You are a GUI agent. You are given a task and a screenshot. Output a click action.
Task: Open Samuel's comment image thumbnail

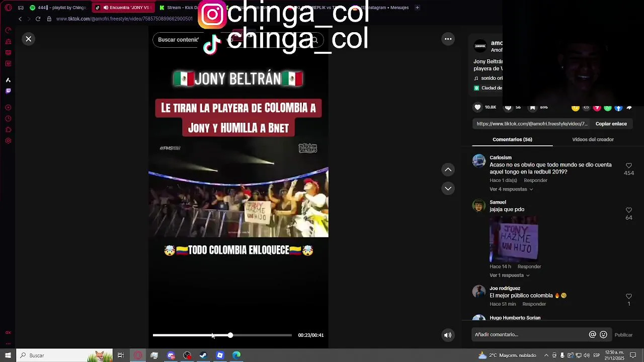(514, 239)
